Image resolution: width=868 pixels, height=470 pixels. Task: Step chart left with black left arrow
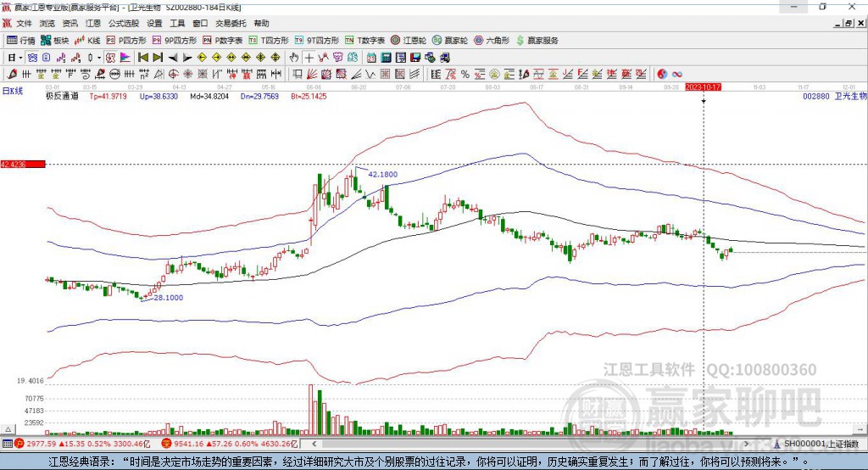click(173, 58)
